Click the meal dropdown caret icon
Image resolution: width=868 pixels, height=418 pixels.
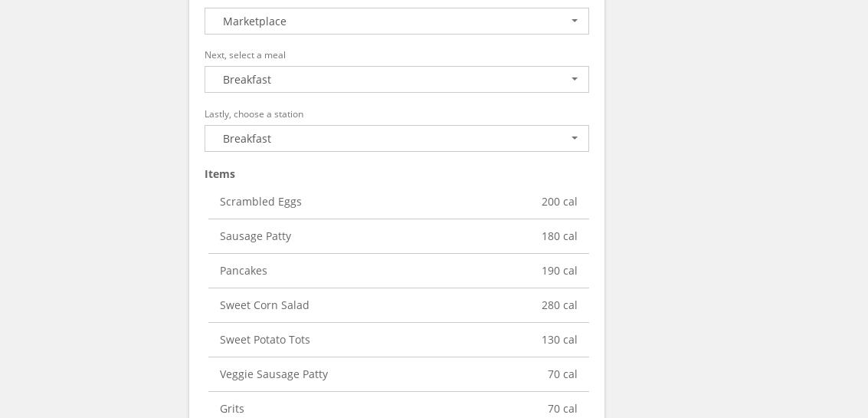click(x=575, y=80)
